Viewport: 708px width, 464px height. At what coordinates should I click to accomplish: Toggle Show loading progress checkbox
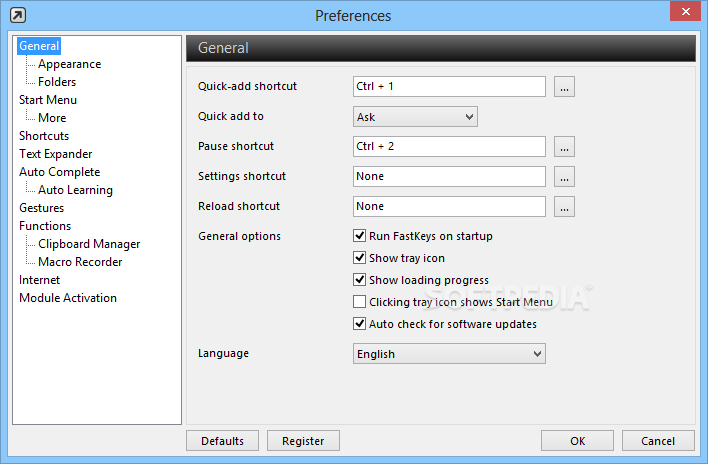tap(359, 280)
